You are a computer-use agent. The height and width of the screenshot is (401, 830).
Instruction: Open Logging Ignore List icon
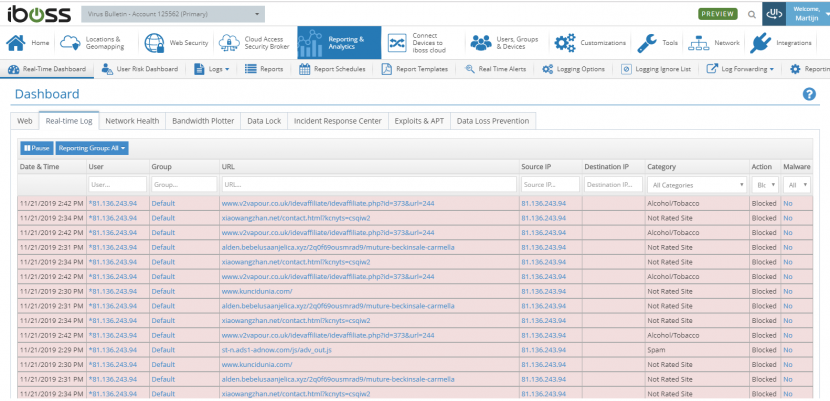coord(626,69)
